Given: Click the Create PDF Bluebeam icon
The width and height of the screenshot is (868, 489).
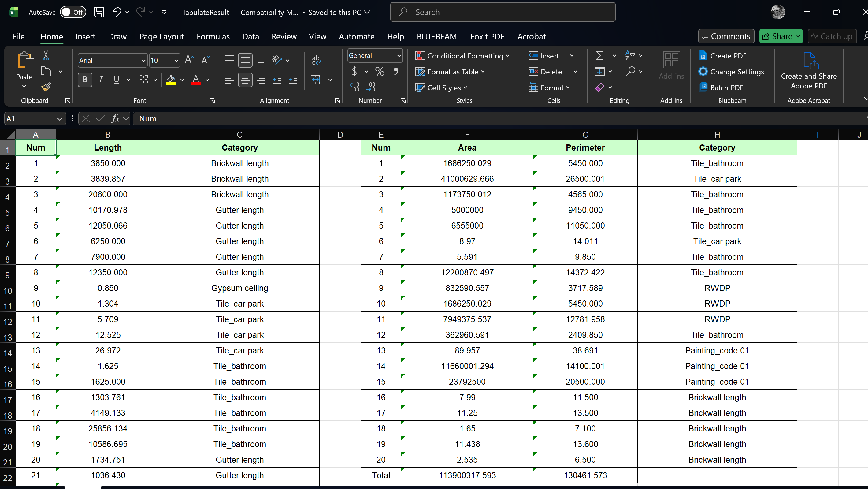Looking at the screenshot, I should [703, 56].
